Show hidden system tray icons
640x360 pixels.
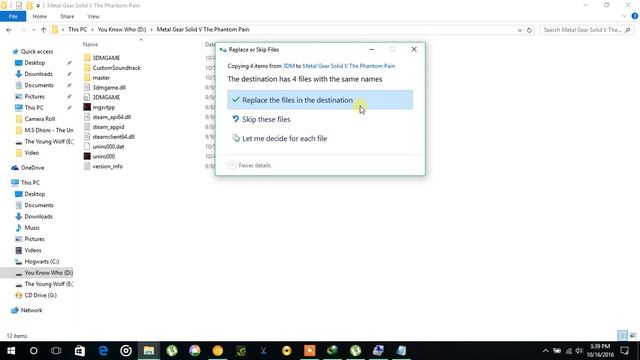pos(545,351)
